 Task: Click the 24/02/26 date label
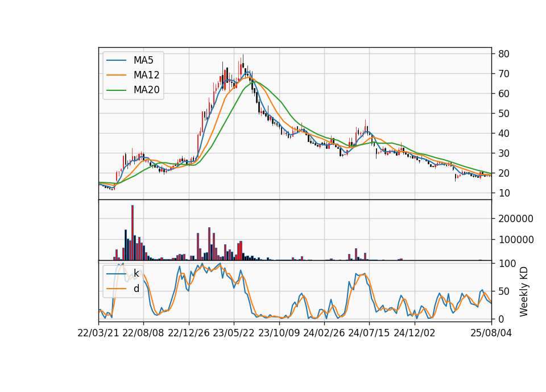[x=324, y=333]
